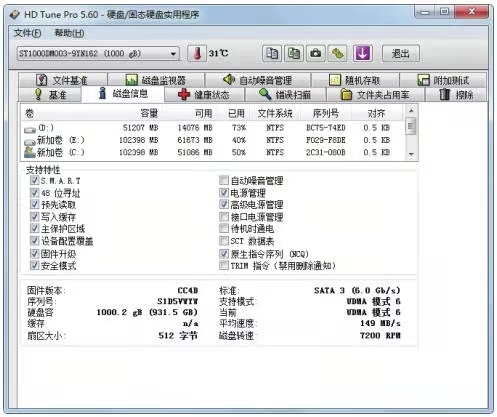Click the thermometer temperature icon
Image resolution: width=497 pixels, height=417 pixels.
(197, 53)
